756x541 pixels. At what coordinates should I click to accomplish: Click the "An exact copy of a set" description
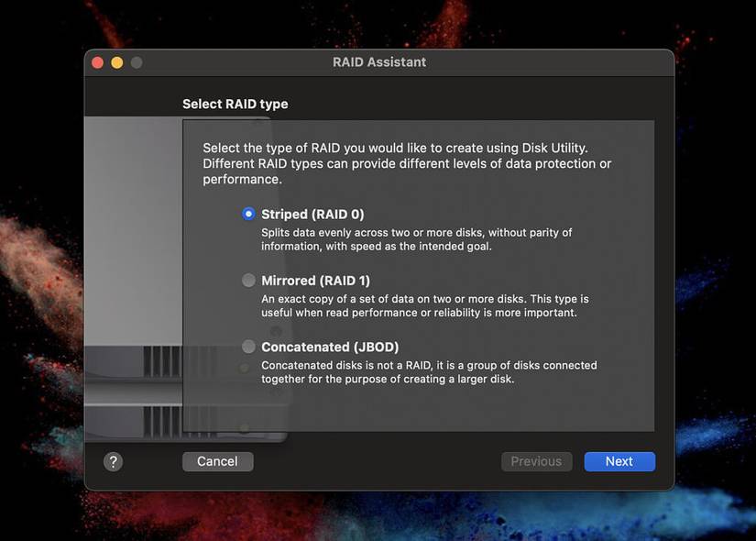425,306
